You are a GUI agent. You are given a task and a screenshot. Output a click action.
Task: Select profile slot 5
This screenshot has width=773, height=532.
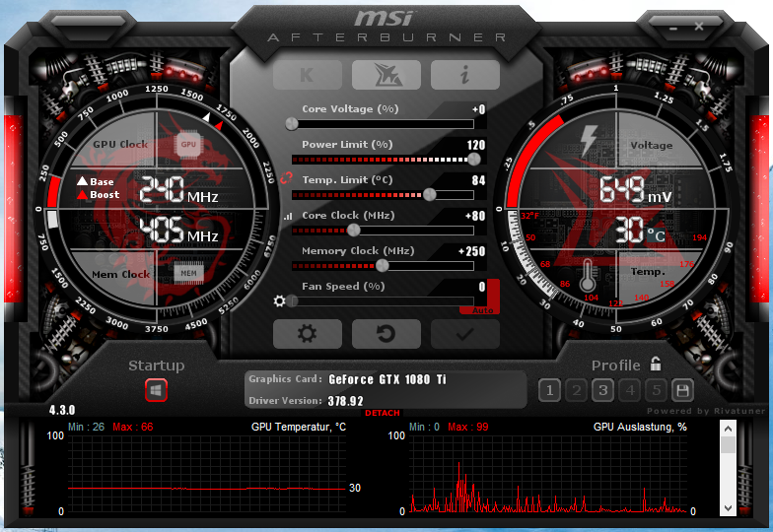pos(657,390)
